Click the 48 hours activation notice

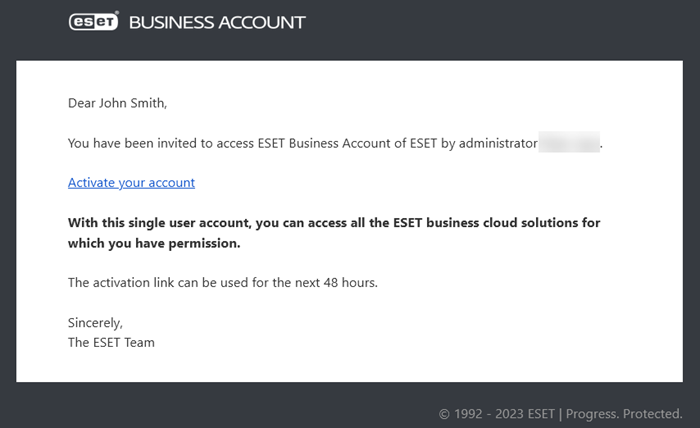[223, 283]
